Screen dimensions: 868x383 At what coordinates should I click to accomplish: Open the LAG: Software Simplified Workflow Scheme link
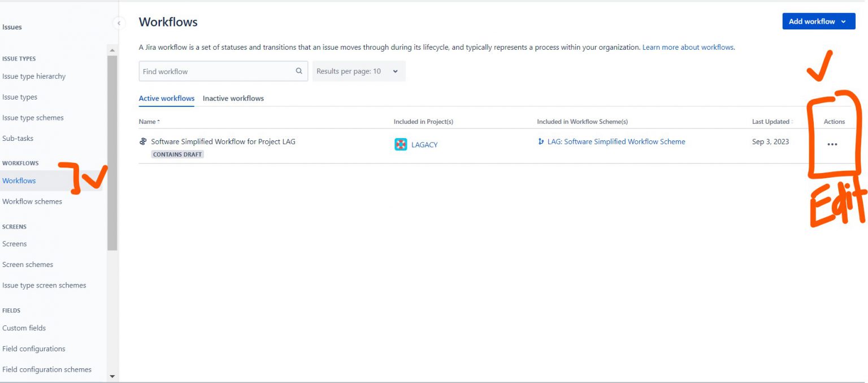tap(616, 141)
